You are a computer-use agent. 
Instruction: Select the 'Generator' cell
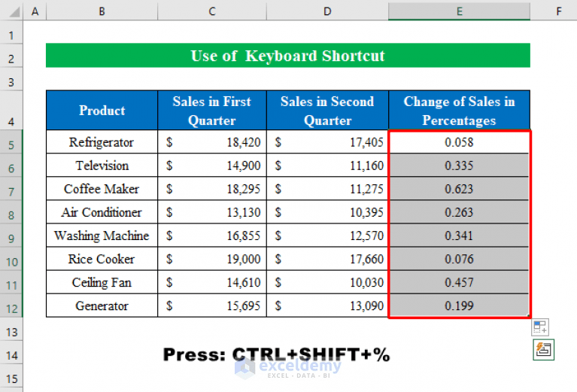click(102, 305)
